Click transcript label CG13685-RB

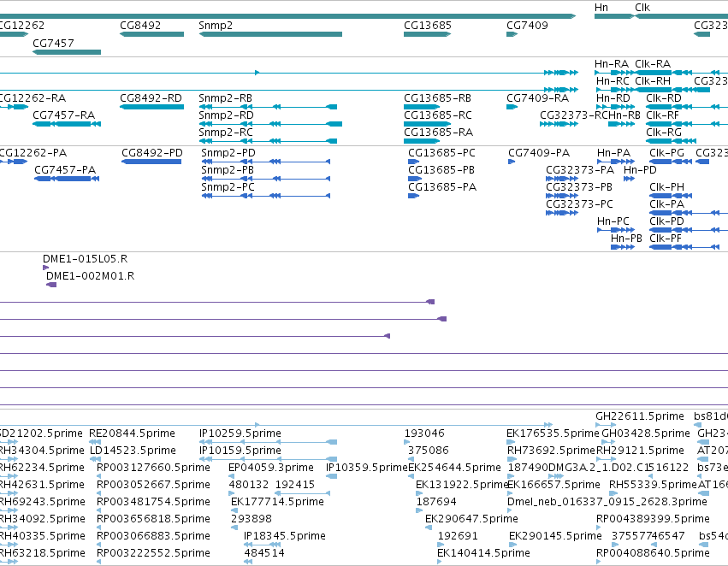437,98
